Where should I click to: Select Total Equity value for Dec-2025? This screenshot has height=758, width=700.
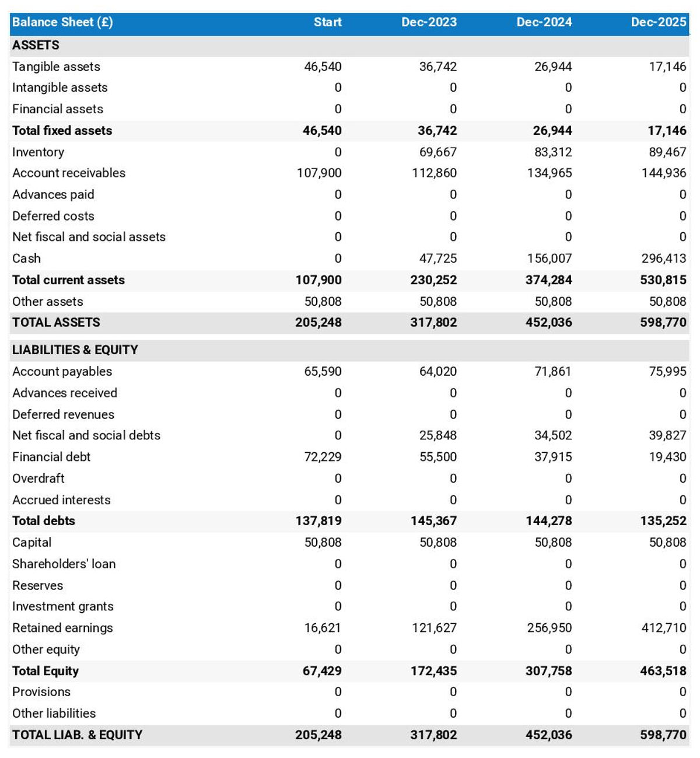(x=663, y=671)
